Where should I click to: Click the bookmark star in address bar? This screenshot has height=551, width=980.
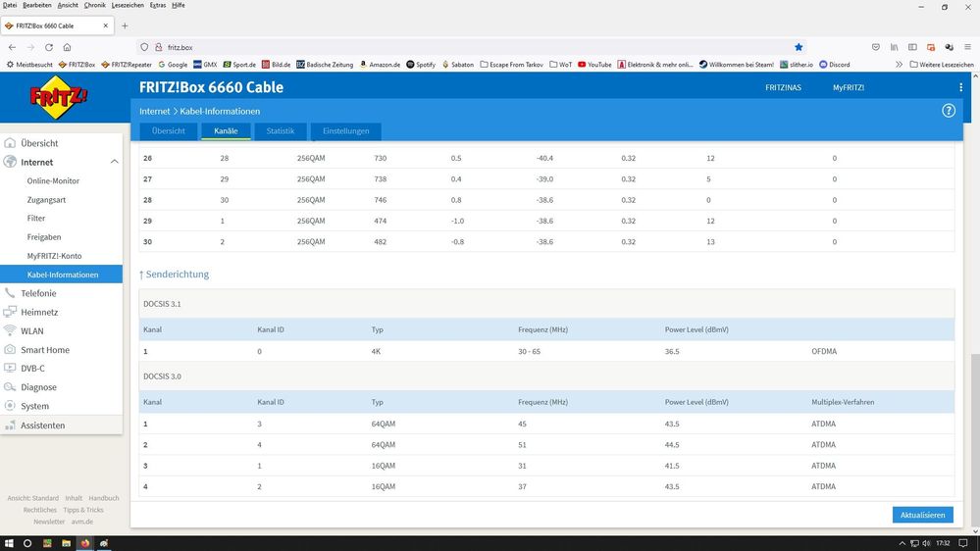tap(799, 47)
